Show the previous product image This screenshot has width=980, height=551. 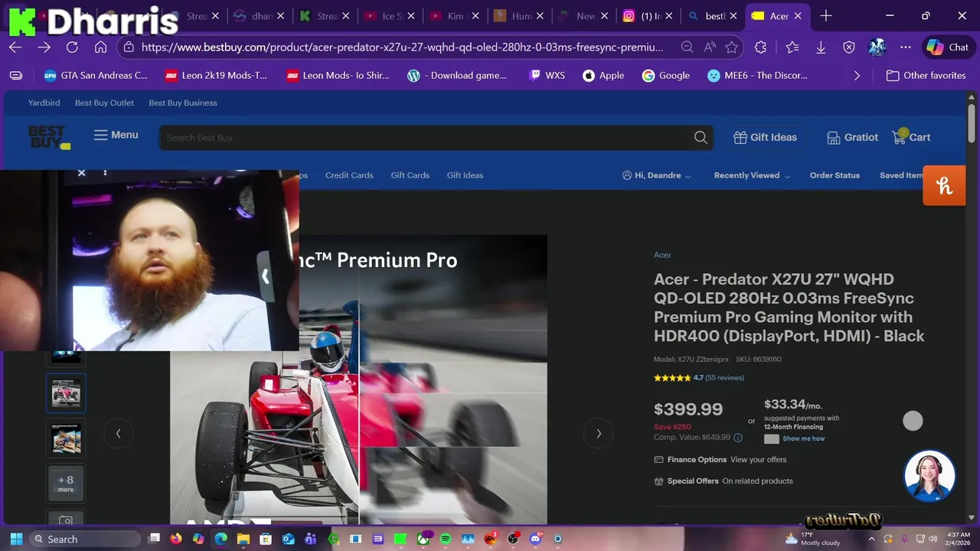click(118, 433)
